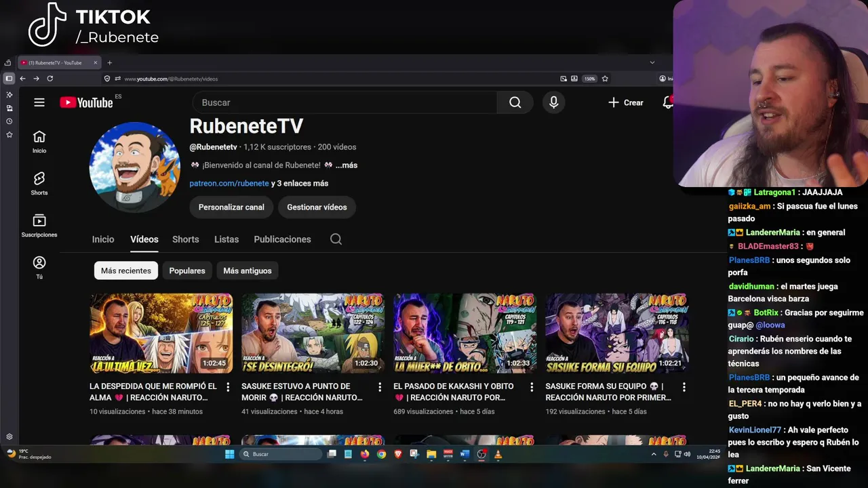
Task: Open more options for SASUKE ESTUVO video
Action: pos(380,387)
